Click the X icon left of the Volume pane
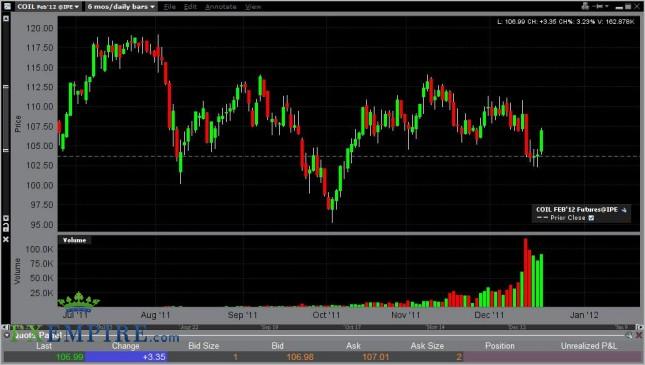The width and height of the screenshot is (645, 365). tap(6, 239)
